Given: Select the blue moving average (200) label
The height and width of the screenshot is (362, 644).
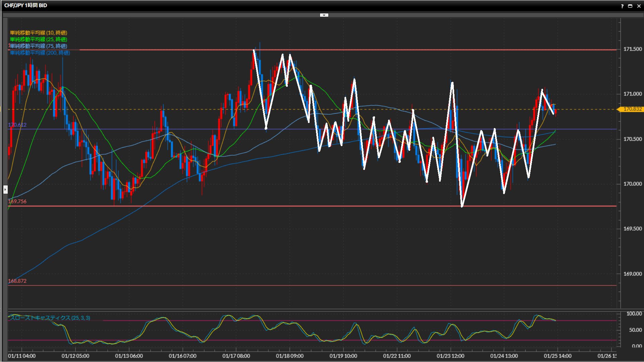Looking at the screenshot, I should (x=40, y=53).
